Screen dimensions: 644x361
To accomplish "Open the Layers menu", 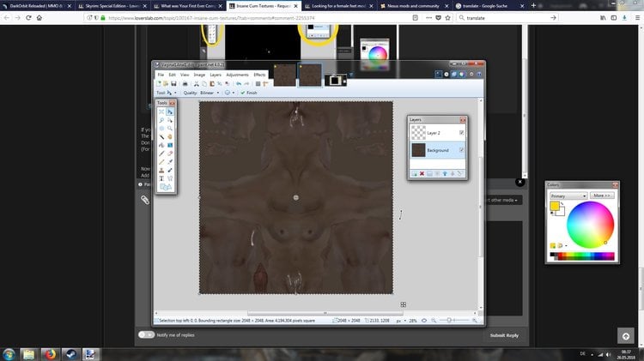I will click(216, 75).
